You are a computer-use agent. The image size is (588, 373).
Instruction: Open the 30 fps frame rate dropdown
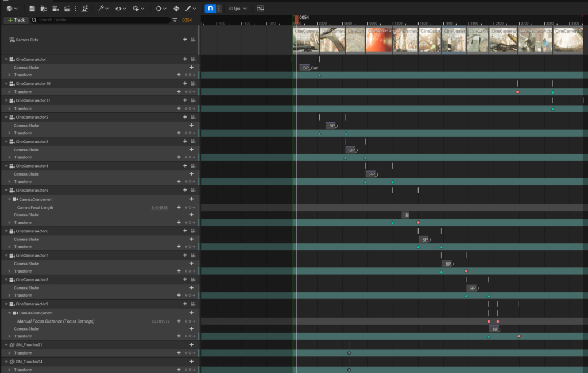237,8
